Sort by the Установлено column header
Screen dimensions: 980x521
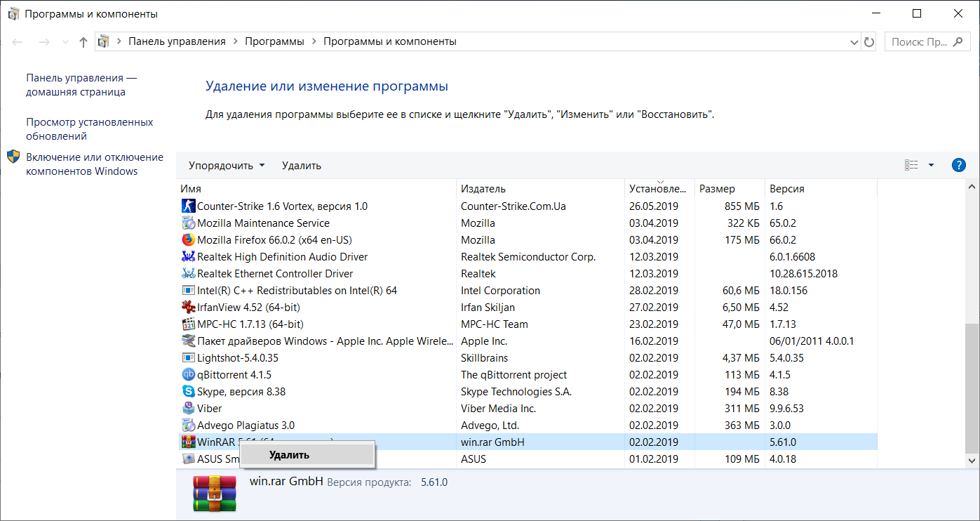point(659,189)
